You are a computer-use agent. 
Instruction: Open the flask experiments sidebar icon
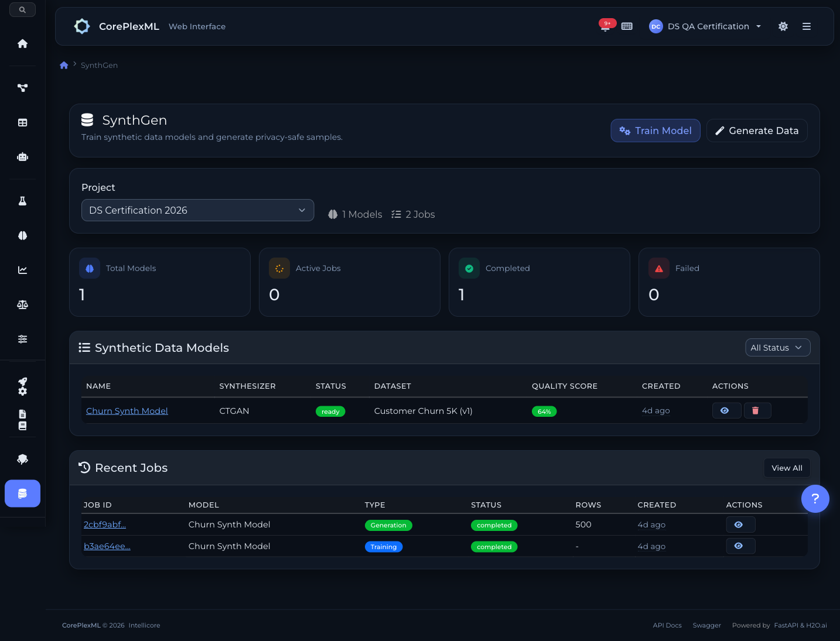pos(22,201)
